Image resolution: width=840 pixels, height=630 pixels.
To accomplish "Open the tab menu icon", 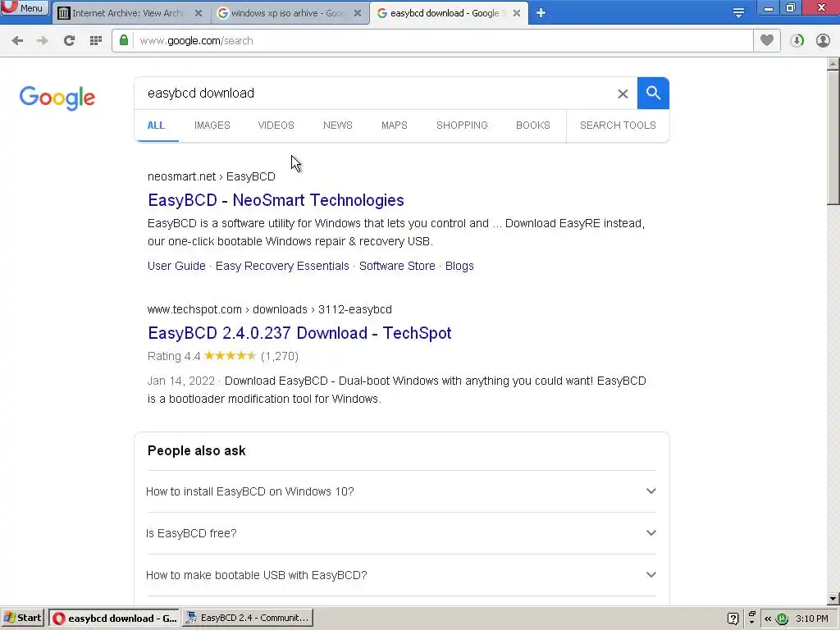I will point(738,13).
